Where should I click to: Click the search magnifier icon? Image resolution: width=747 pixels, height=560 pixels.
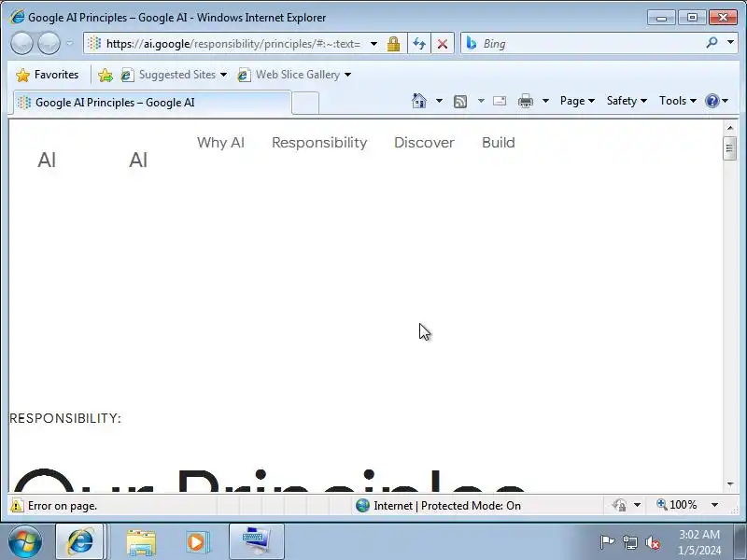point(712,43)
